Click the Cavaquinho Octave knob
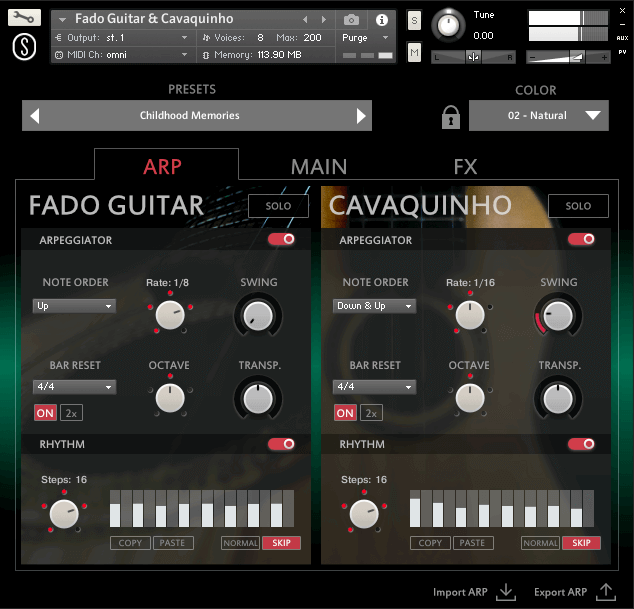 click(x=470, y=398)
